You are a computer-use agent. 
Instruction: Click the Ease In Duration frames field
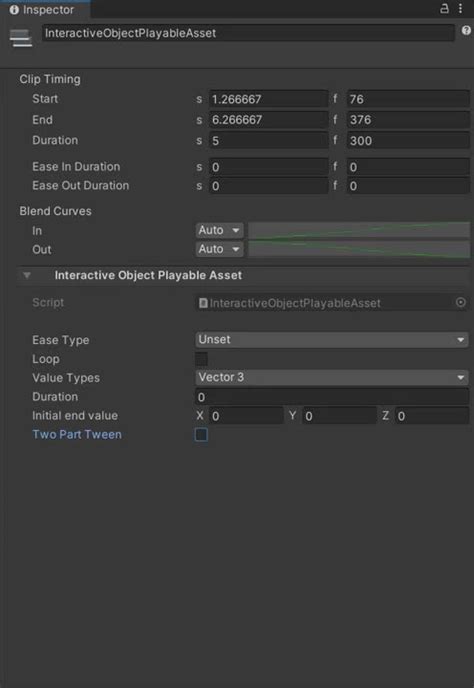coord(408,167)
